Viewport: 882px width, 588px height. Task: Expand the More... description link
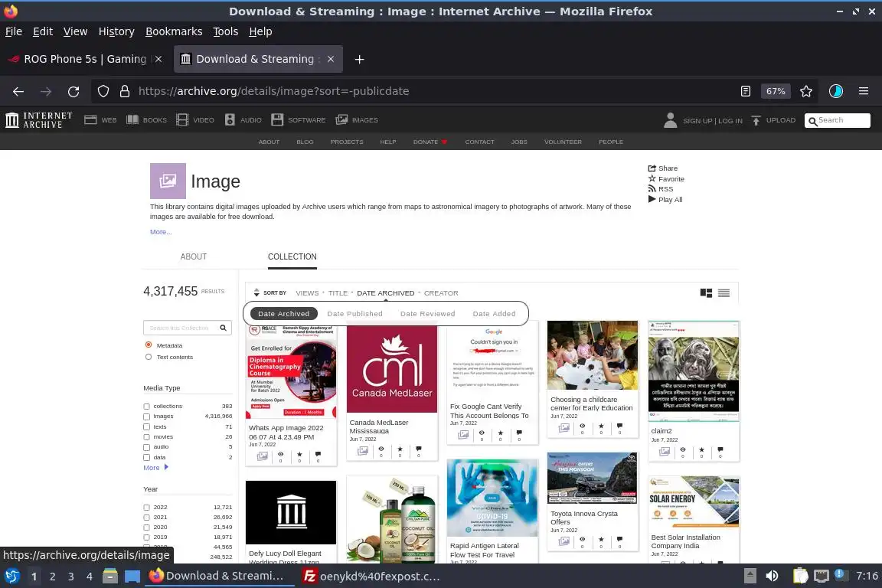161,232
